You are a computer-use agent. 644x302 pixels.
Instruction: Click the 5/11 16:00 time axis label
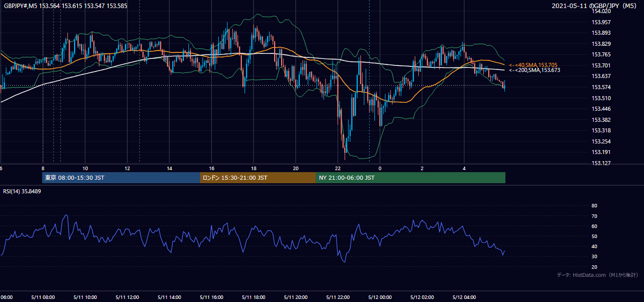click(212, 297)
